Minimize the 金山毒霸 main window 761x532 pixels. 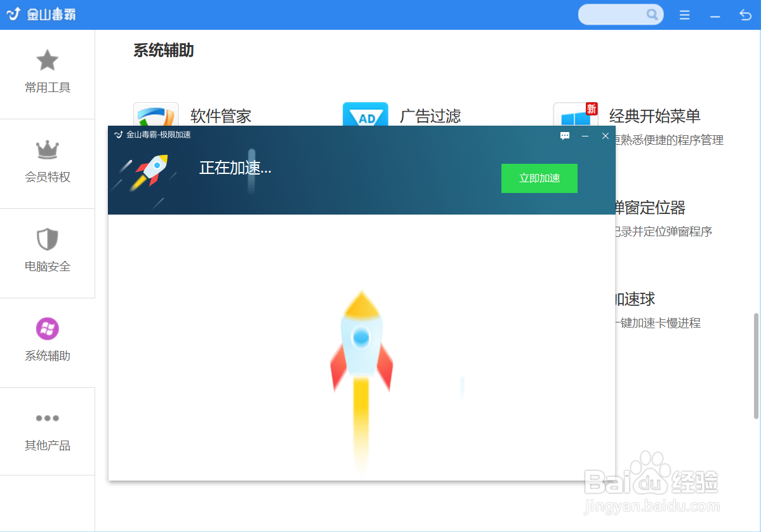(x=715, y=16)
